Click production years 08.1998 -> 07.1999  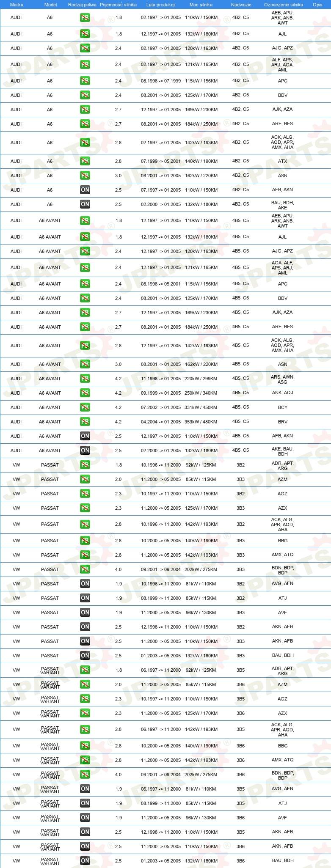coord(161,81)
